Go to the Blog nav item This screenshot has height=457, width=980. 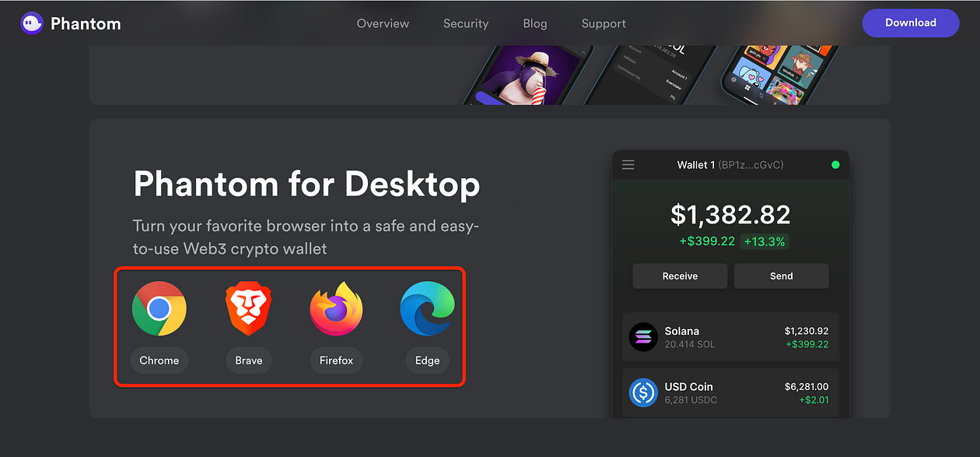(535, 23)
